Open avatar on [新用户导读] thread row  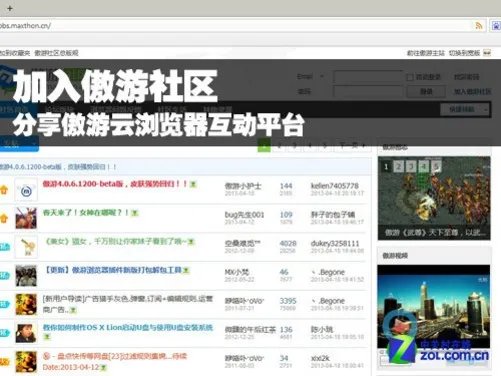(x=26, y=304)
